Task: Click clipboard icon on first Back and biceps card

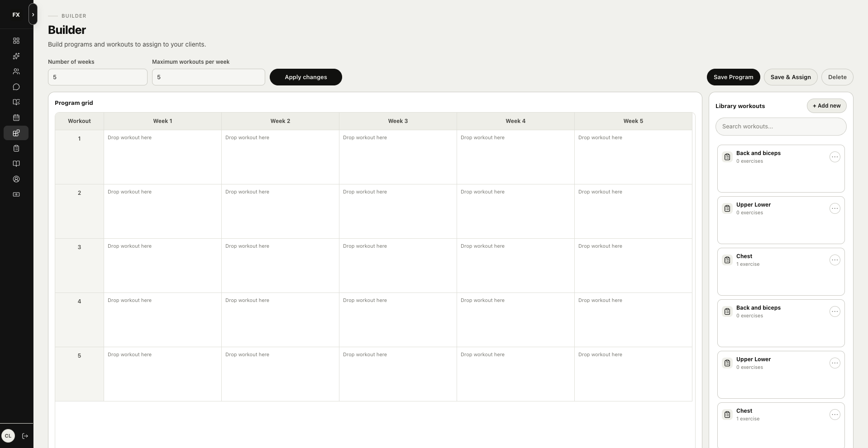Action: [727, 157]
